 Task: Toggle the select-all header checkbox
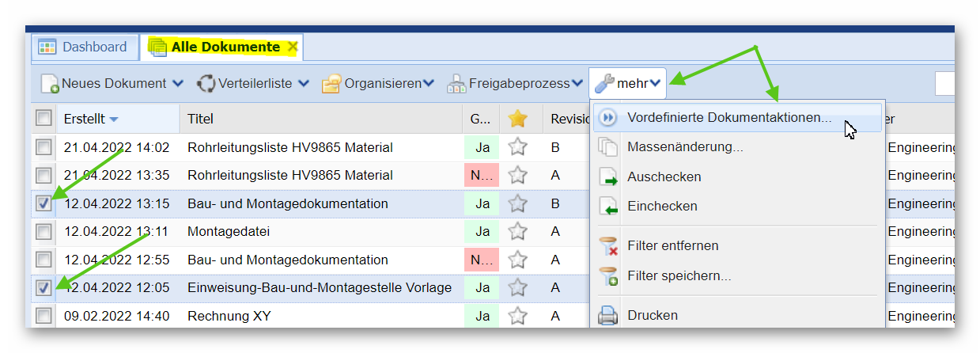coord(44,119)
